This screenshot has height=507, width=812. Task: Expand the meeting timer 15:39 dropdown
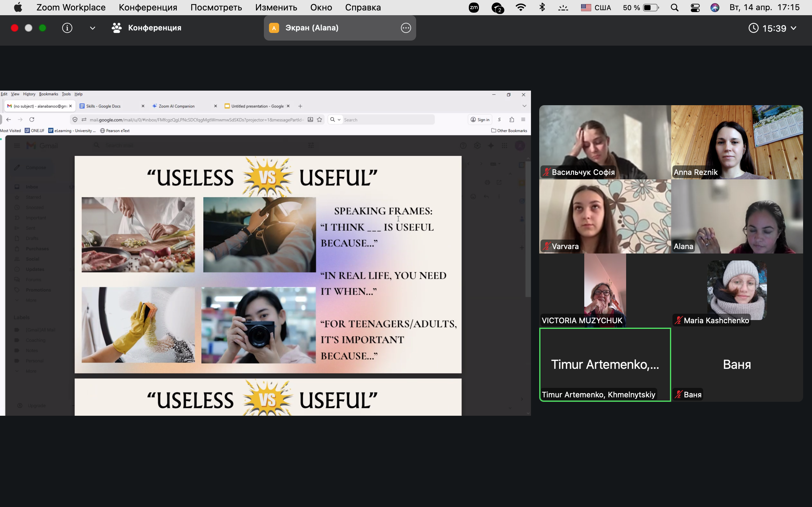(794, 28)
